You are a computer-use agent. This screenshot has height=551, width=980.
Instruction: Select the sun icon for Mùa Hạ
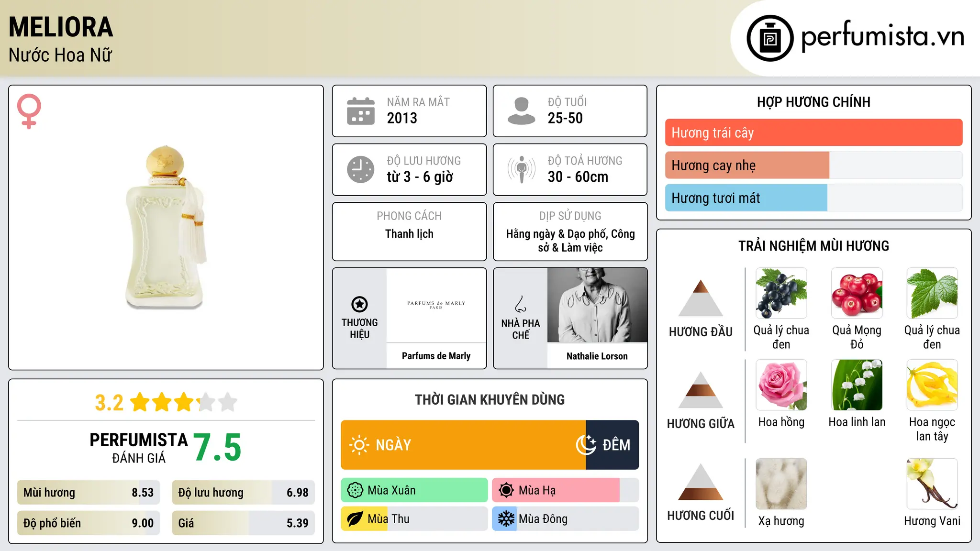pos(506,490)
